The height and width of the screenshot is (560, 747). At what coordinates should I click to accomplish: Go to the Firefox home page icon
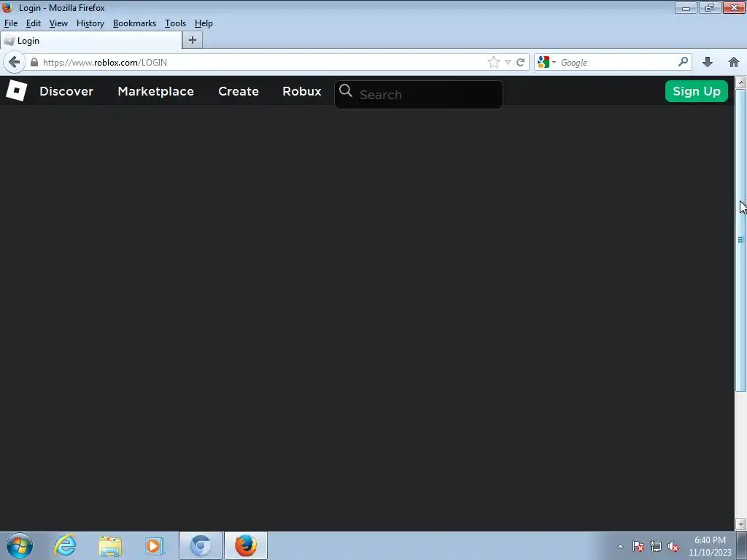click(734, 62)
